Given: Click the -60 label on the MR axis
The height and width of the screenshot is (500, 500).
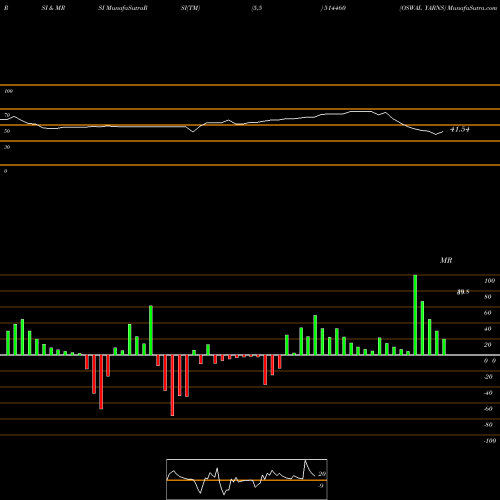Looking at the screenshot, I should (488, 409).
